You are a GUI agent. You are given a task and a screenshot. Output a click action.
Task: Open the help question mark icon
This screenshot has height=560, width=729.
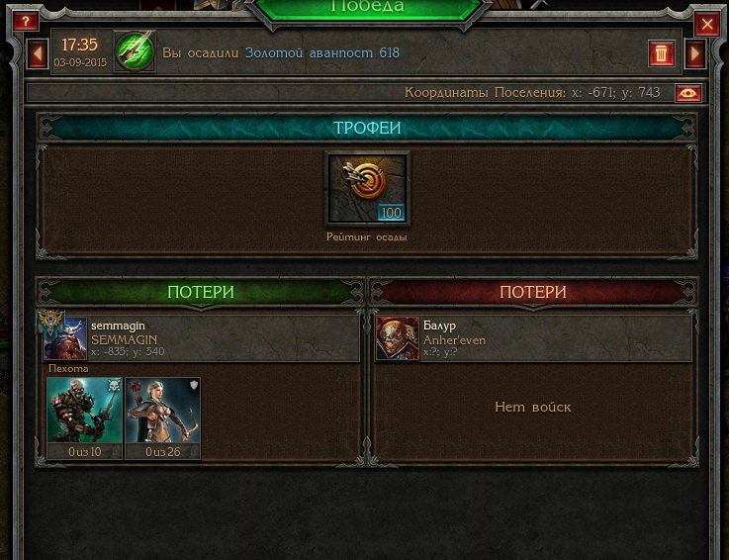click(x=25, y=21)
